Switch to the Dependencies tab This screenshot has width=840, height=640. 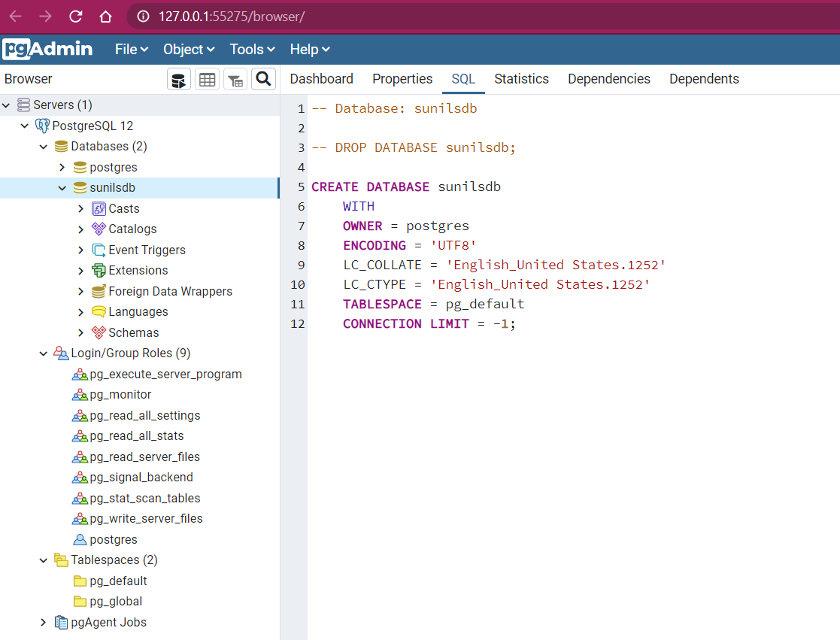pyautogui.click(x=608, y=79)
